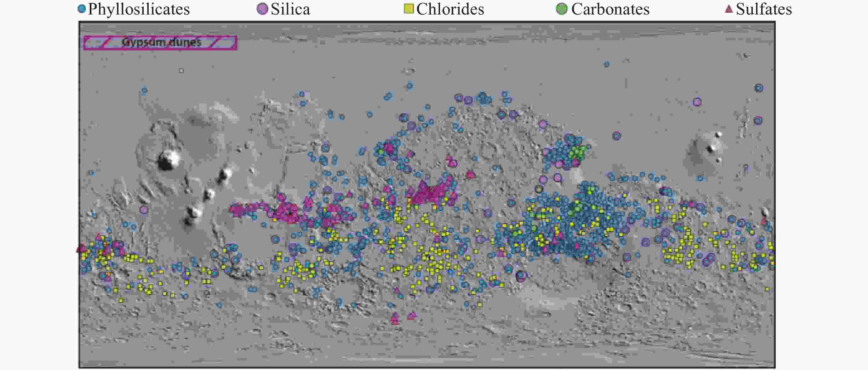The image size is (868, 370).
Task: Click the red Sulfates legend triangle icon
Action: (728, 9)
